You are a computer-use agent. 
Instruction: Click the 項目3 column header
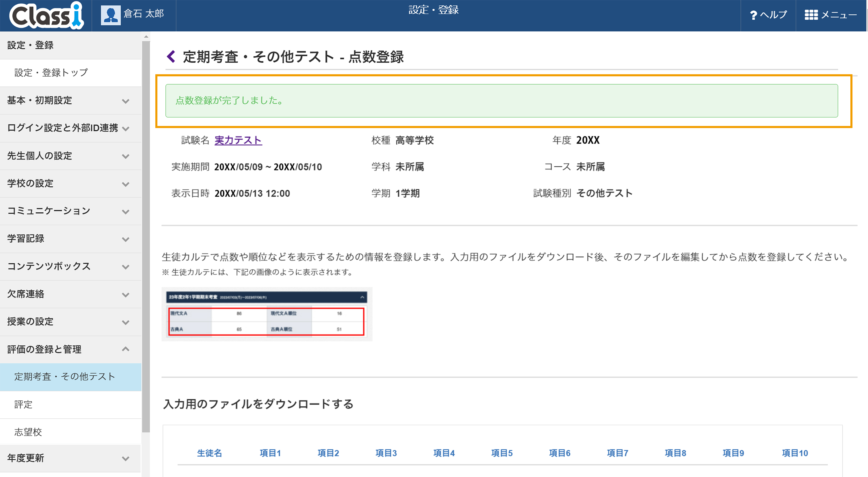386,453
